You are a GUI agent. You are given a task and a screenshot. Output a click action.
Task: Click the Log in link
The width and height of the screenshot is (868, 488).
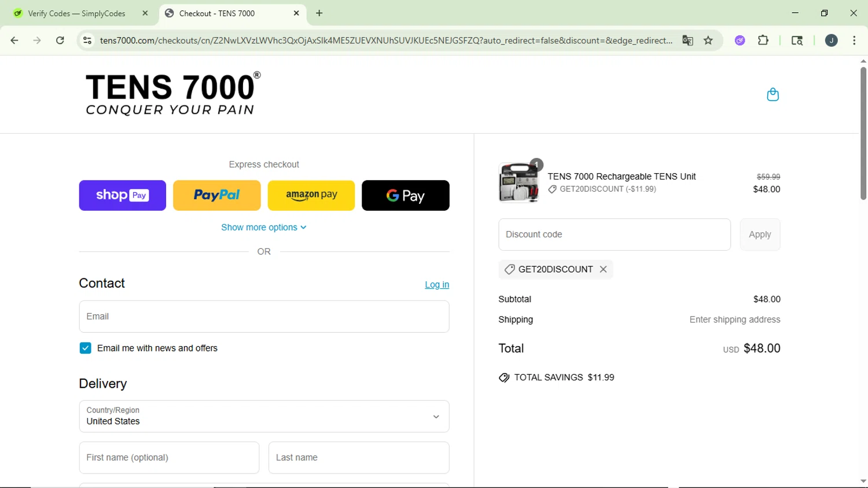(437, 285)
